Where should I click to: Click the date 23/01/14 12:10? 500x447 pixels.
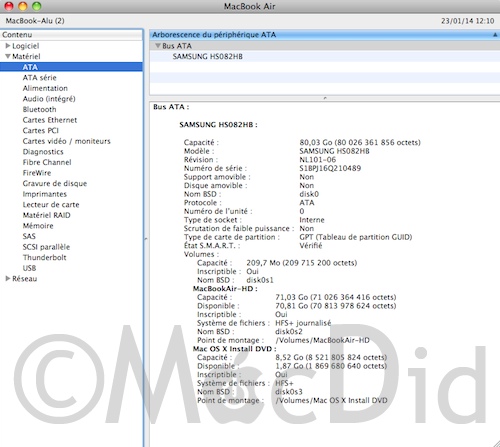click(468, 21)
